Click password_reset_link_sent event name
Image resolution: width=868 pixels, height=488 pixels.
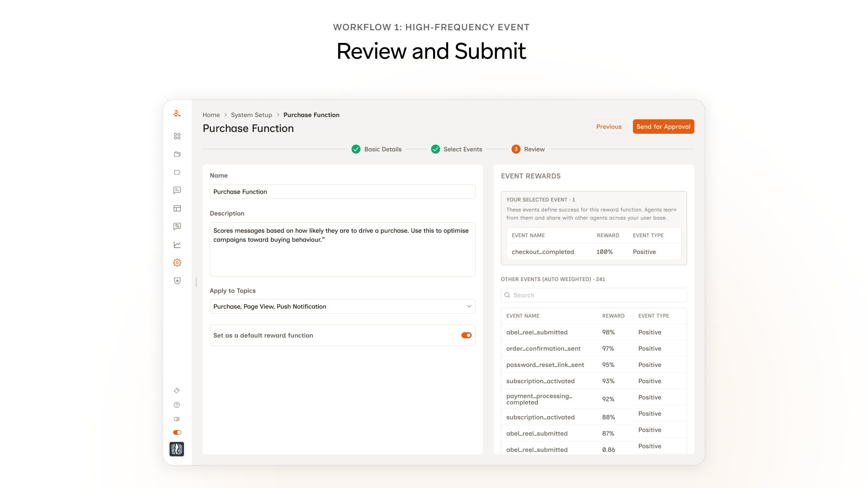point(545,365)
